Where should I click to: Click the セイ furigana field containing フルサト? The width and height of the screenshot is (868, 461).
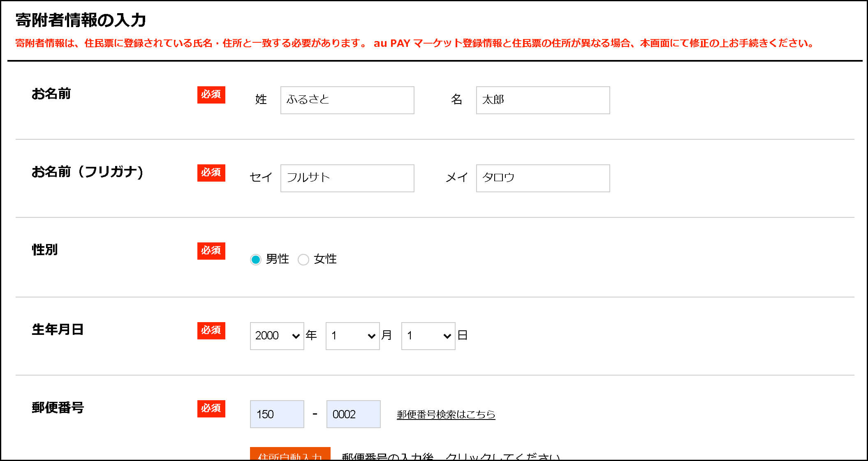pos(347,178)
